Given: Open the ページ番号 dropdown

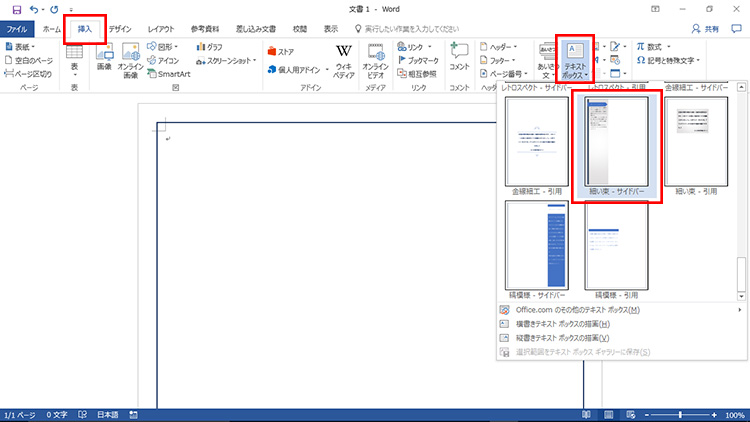Looking at the screenshot, I should click(x=506, y=73).
